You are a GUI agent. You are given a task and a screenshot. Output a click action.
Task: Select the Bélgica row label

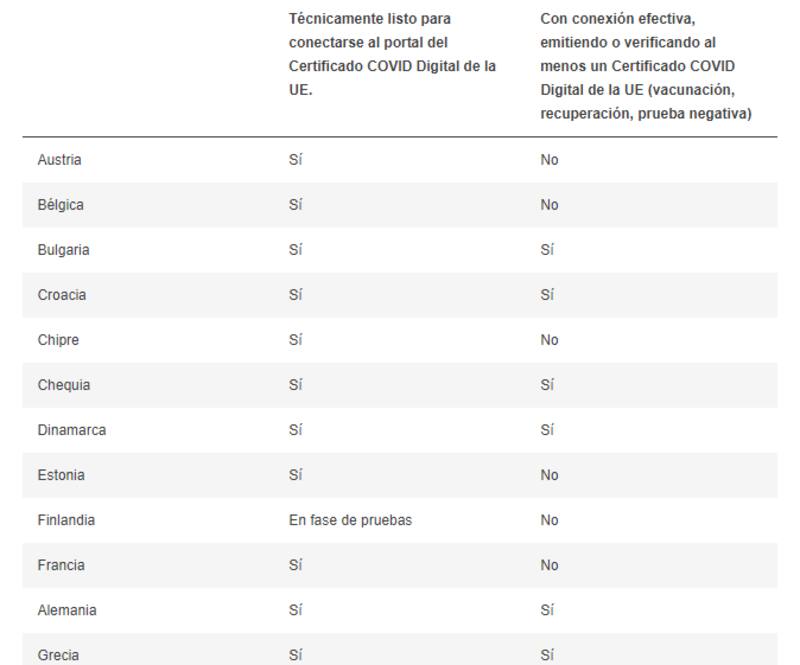pyautogui.click(x=61, y=205)
